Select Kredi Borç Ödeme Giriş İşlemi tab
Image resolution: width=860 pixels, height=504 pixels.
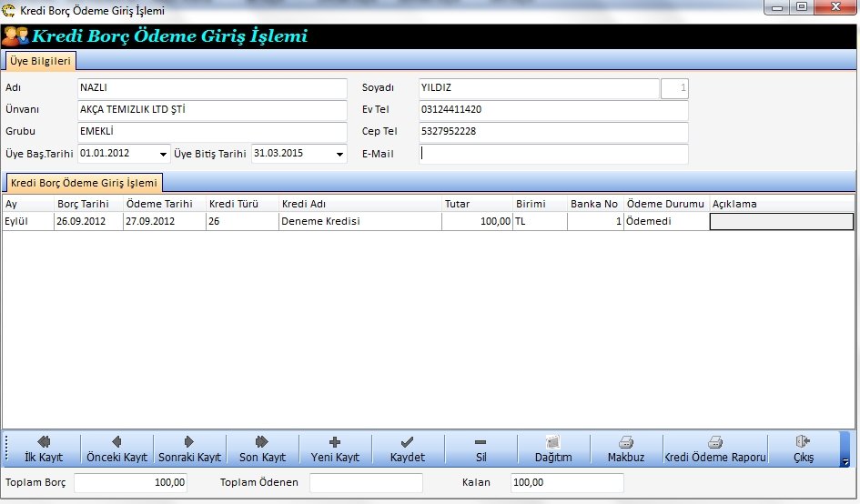85,183
